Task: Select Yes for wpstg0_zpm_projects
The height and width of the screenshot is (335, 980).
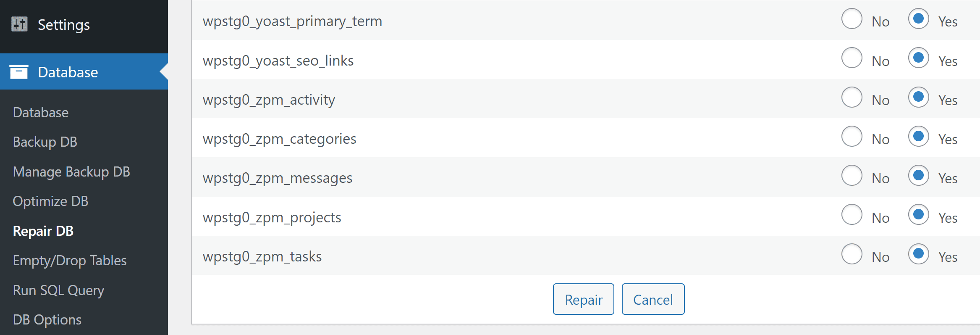Action: coord(918,215)
